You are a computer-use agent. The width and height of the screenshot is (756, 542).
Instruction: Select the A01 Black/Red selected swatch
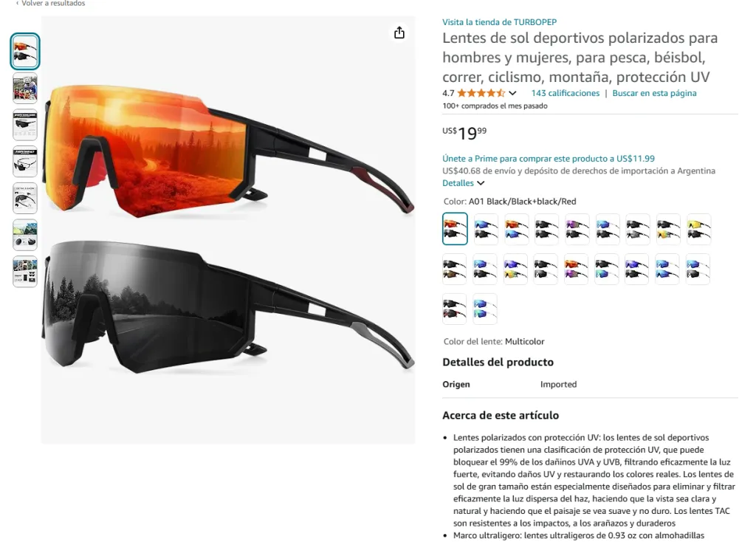(x=455, y=229)
